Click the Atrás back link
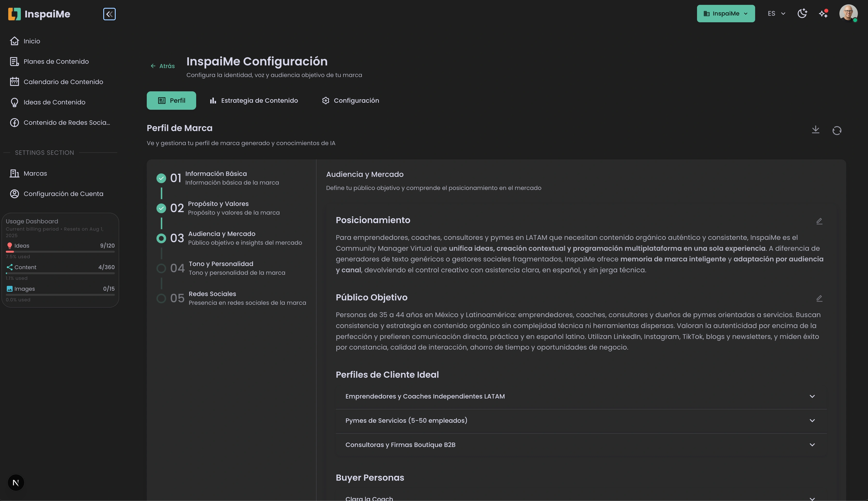Image resolution: width=868 pixels, height=501 pixels. (162, 66)
